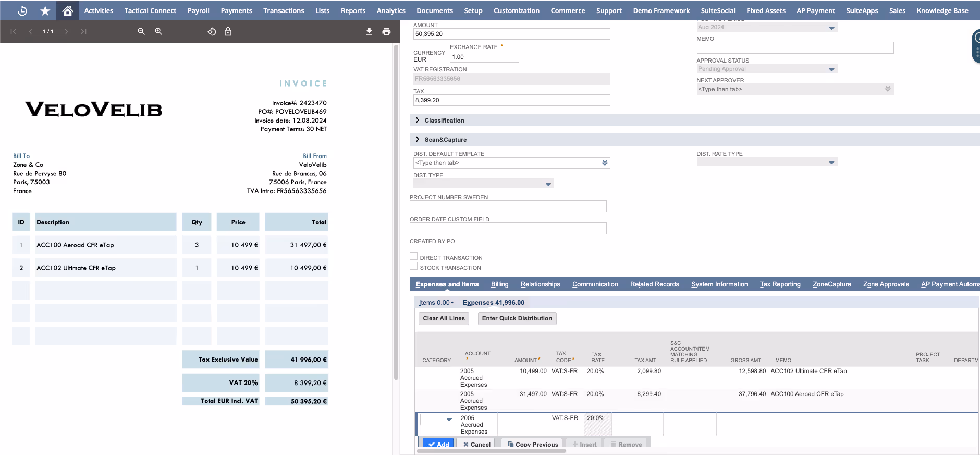Select the Expenses 41,996.00 subtab

(494, 303)
